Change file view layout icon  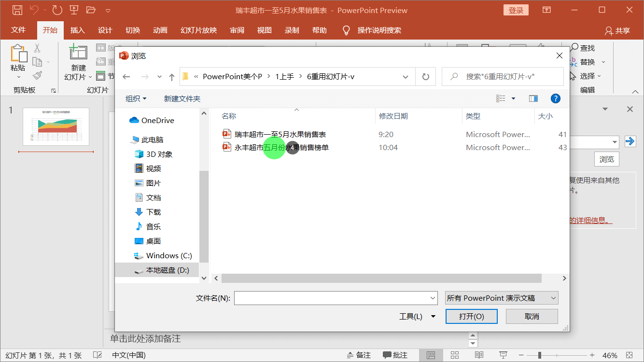coord(501,98)
